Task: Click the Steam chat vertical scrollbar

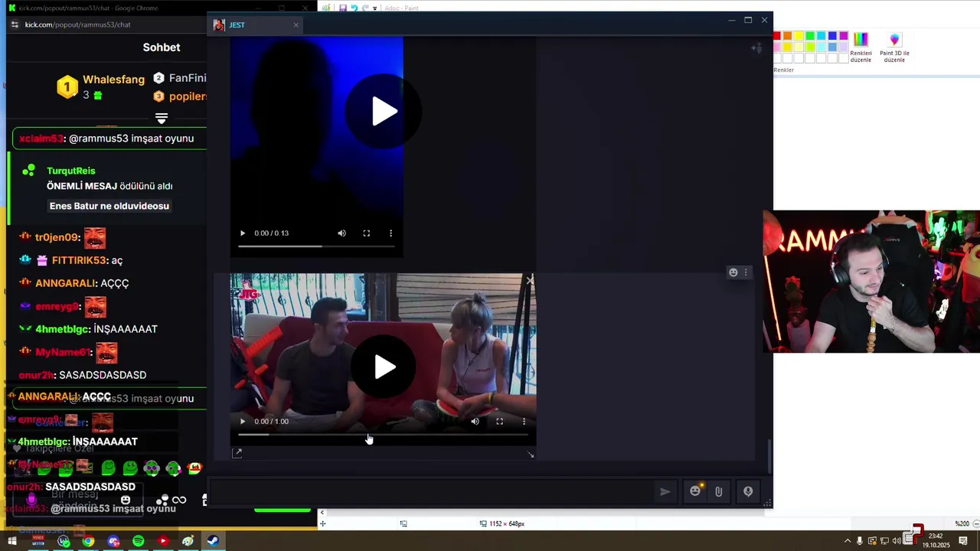Action: pos(769,455)
